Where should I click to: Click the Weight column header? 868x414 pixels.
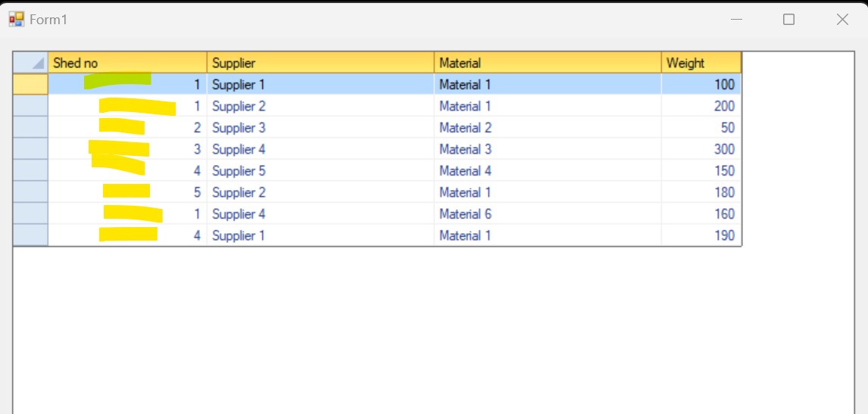(701, 63)
